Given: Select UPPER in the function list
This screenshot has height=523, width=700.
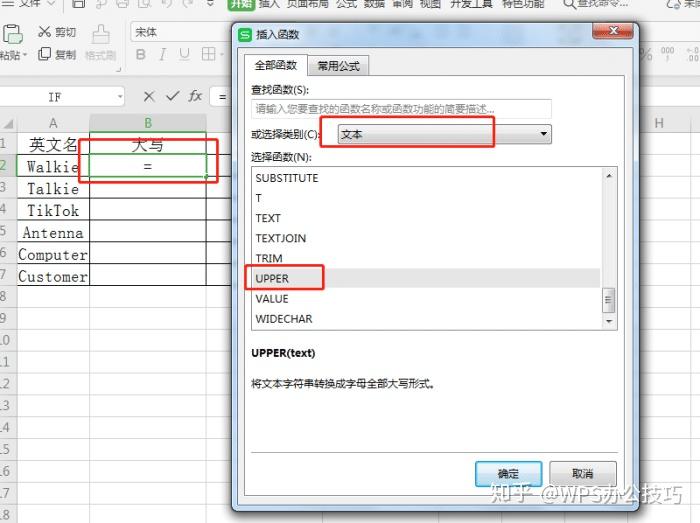Looking at the screenshot, I should click(x=426, y=278).
